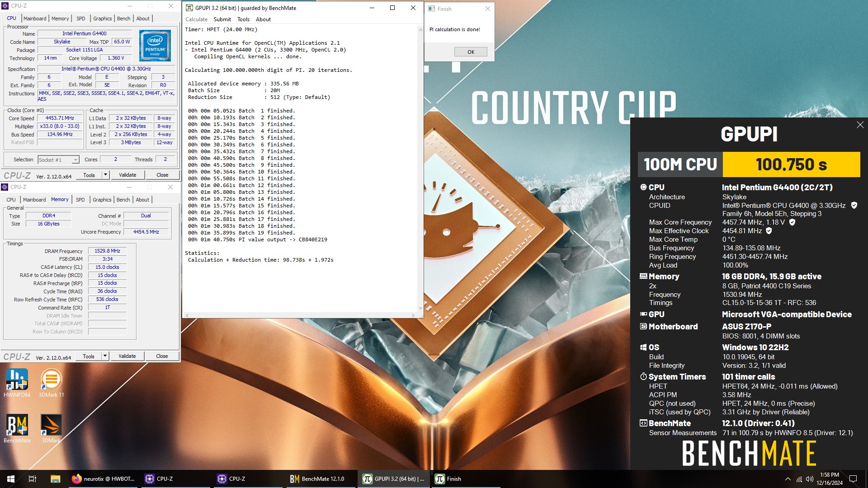Open Tools menu in GPUPI
The image size is (868, 488).
click(x=243, y=19)
